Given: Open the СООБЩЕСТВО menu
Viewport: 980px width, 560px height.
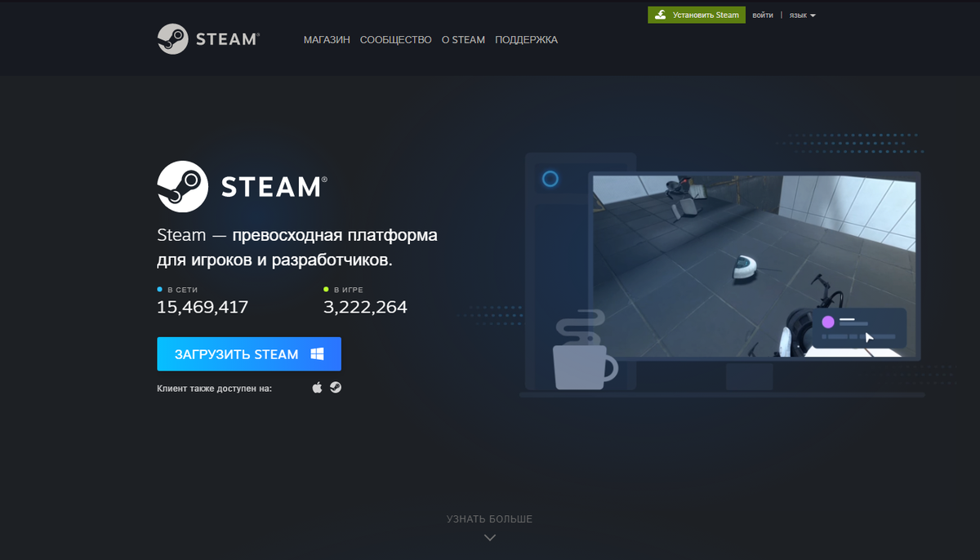Looking at the screenshot, I should [395, 39].
